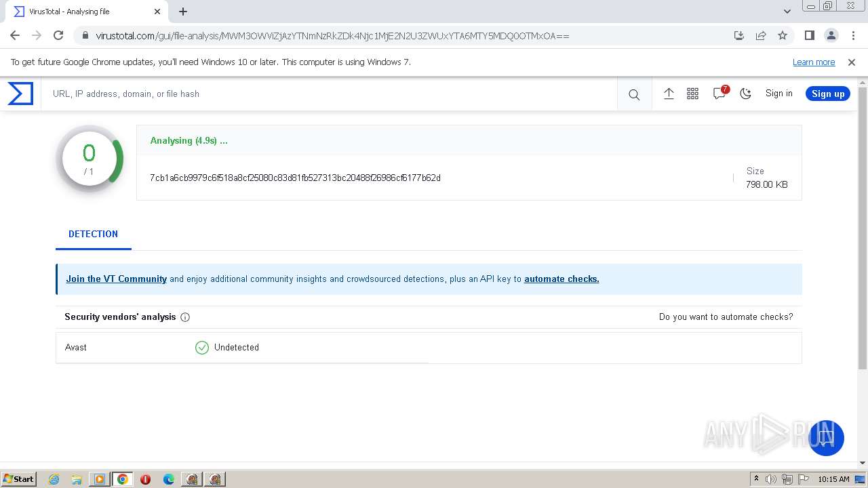Click the browser forward arrow

pos(37,35)
